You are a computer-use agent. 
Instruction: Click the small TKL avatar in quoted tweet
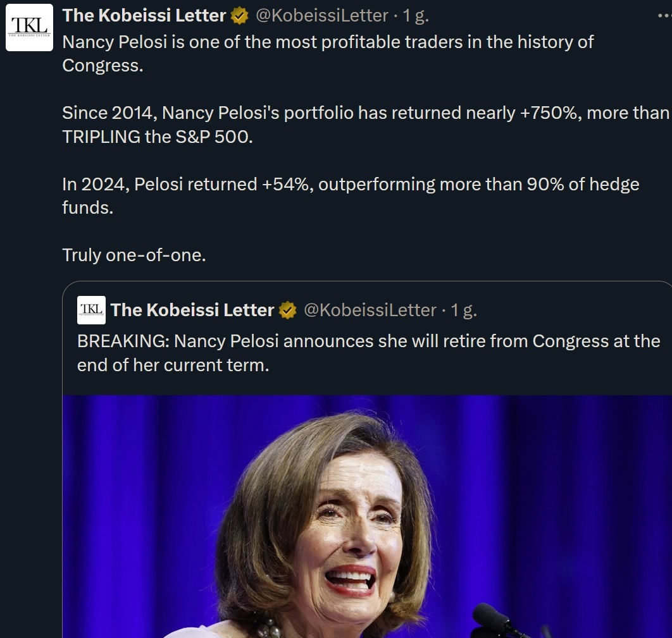91,310
